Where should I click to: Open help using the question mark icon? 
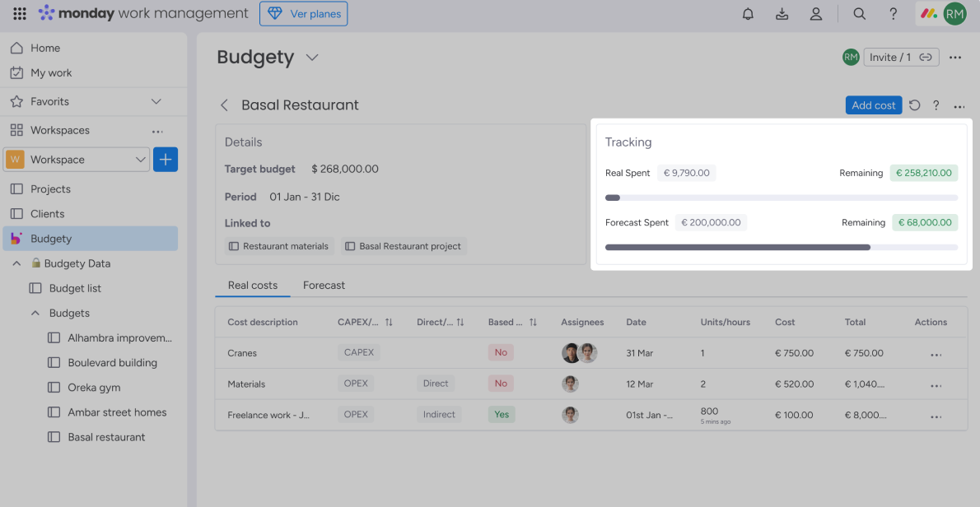click(x=893, y=13)
